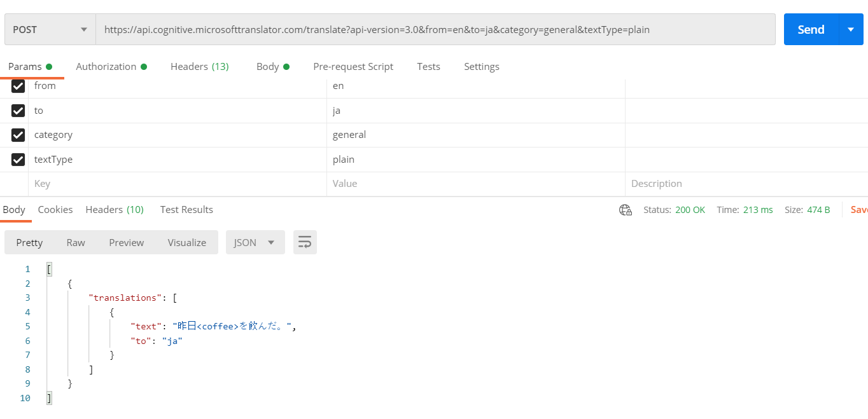
Task: Click the Save response link
Action: [x=859, y=210]
